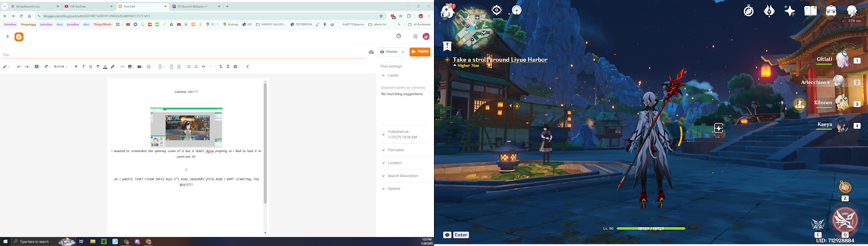
Task: Apply italic formatting in the post editor
Action: [x=83, y=67]
